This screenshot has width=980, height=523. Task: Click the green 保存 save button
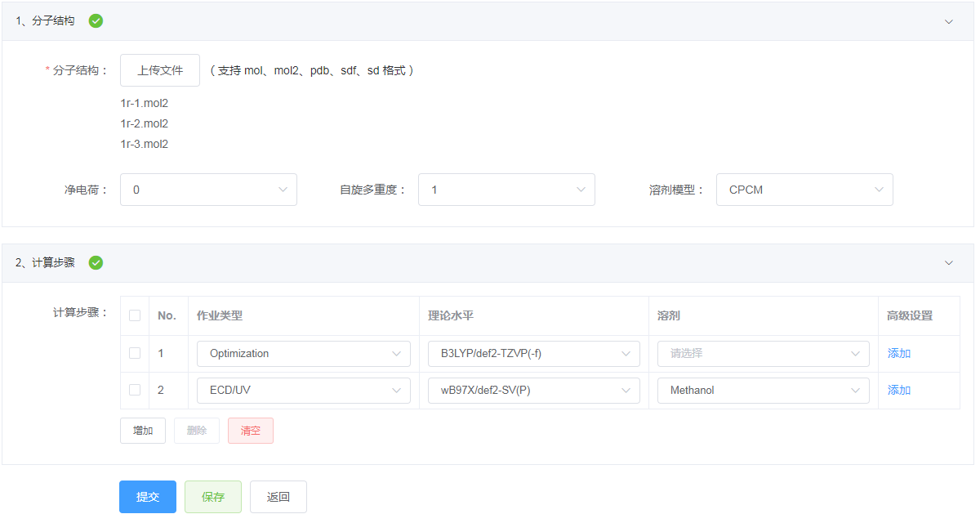213,497
